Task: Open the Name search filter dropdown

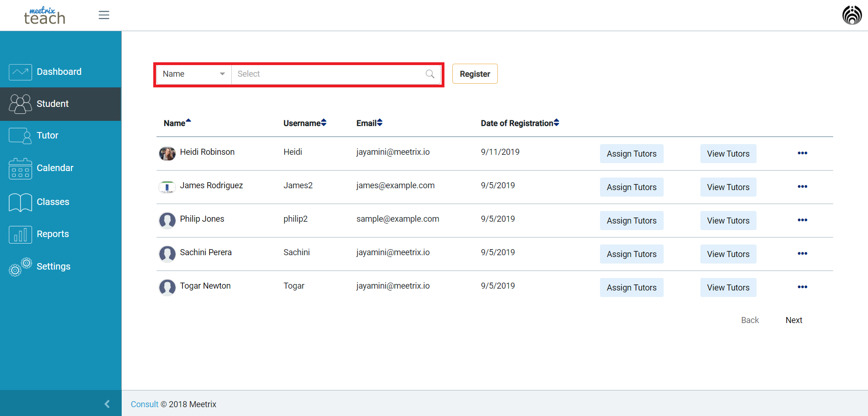Action: pos(194,74)
